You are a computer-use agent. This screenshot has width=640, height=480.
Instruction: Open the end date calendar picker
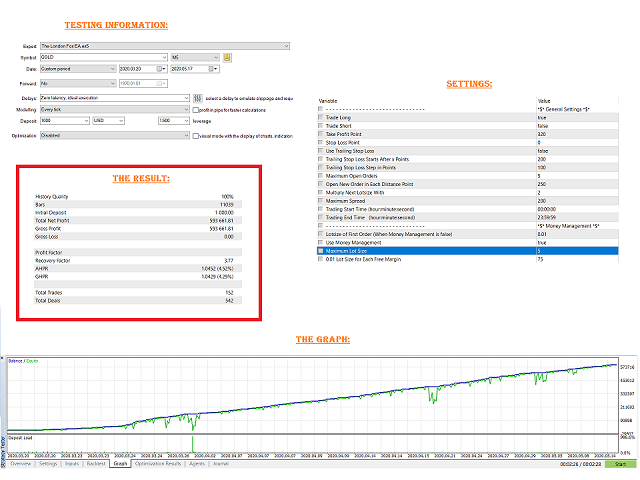coord(213,69)
